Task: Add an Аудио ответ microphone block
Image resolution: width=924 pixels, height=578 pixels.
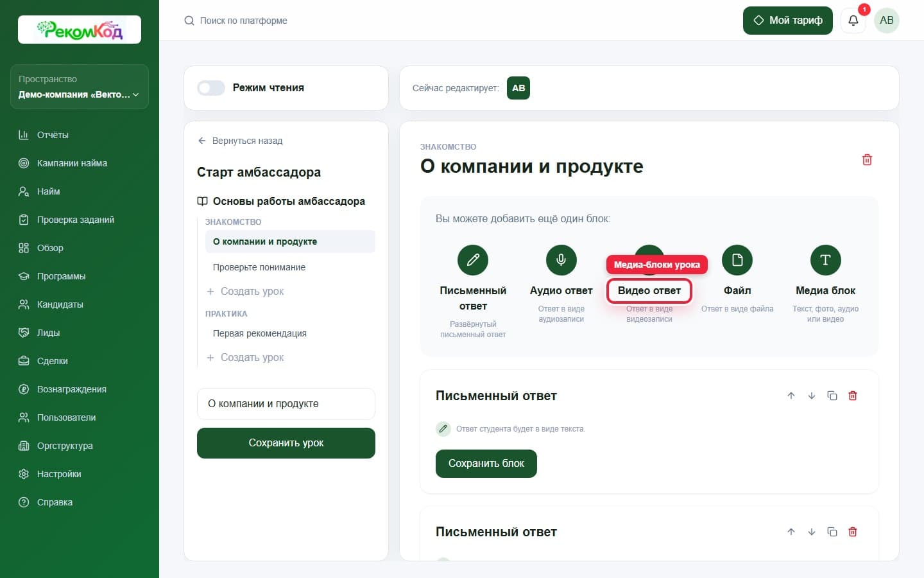Action: pos(561,260)
